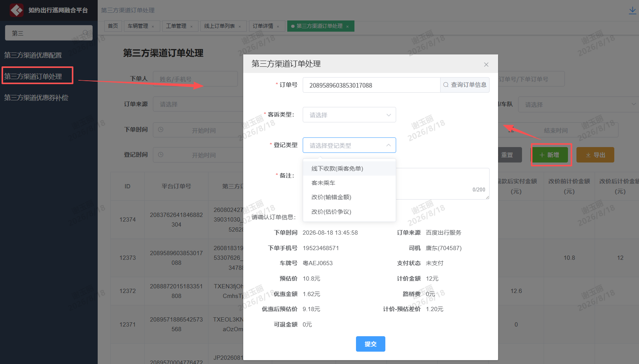This screenshot has width=639, height=364.
Task: Close the 车辆管理 tab
Action: [x=153, y=27]
